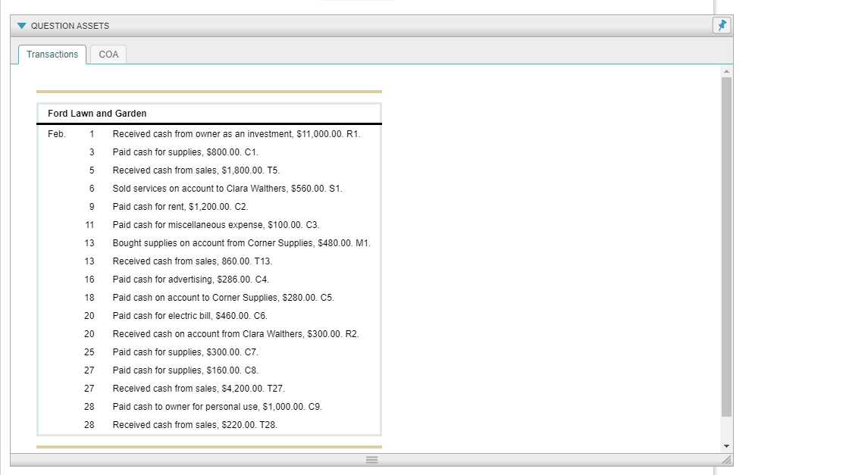Screen dimensions: 868x475
Task: Select the Transactions tab
Action: 52,54
